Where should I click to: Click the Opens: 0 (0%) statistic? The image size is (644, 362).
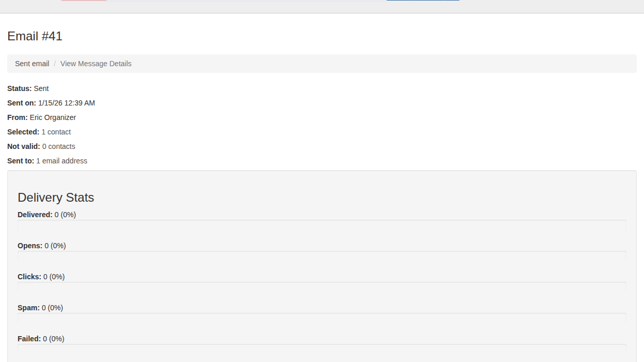point(41,246)
